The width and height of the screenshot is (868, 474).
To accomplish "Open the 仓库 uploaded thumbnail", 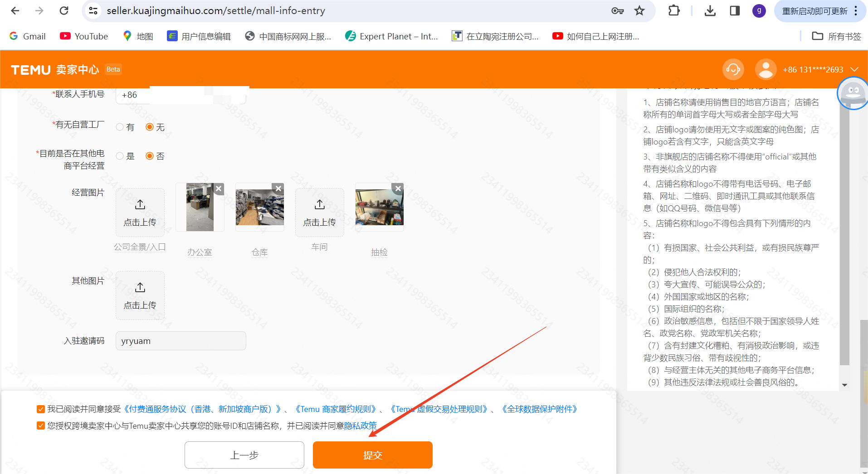I will coord(260,207).
